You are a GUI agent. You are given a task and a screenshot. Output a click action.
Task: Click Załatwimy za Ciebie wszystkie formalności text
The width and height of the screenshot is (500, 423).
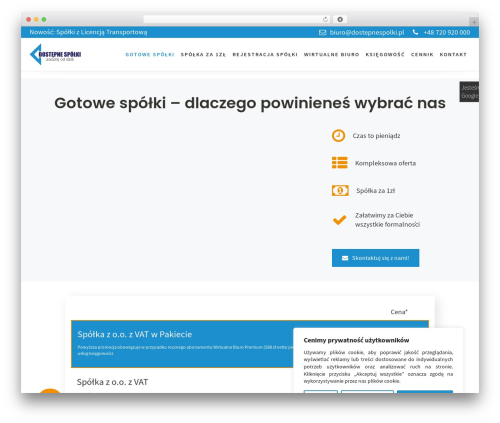click(x=387, y=220)
